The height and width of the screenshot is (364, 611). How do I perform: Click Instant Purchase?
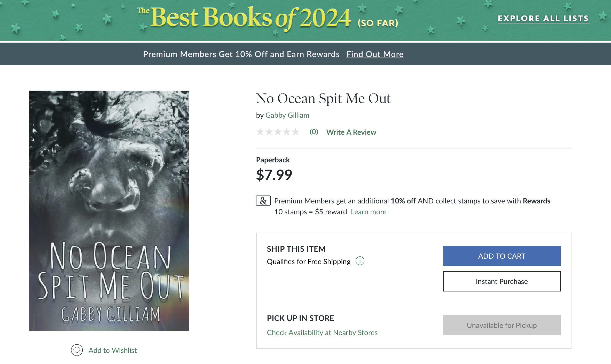point(501,281)
